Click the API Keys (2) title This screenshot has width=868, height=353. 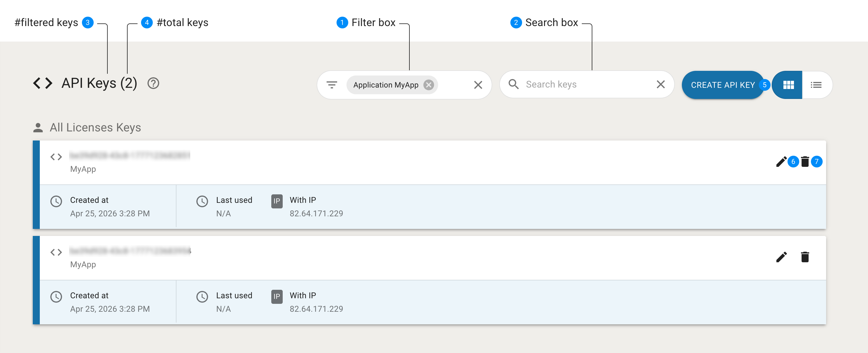click(x=100, y=83)
